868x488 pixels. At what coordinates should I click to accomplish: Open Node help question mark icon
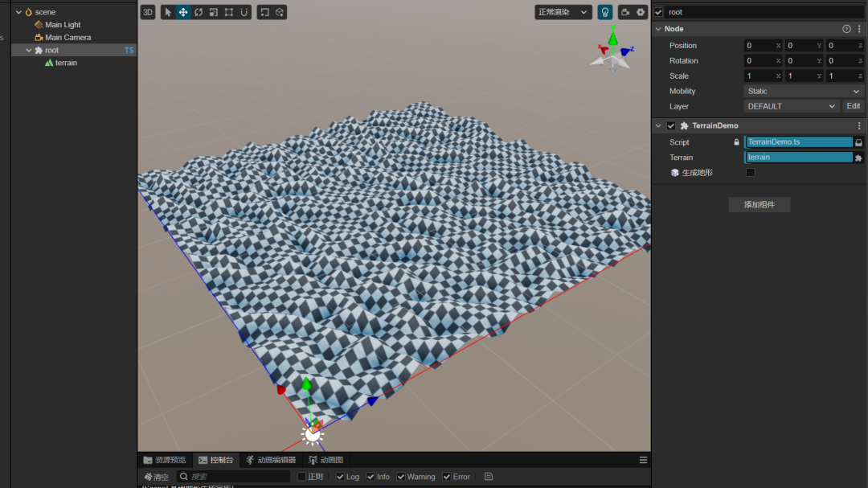[846, 29]
